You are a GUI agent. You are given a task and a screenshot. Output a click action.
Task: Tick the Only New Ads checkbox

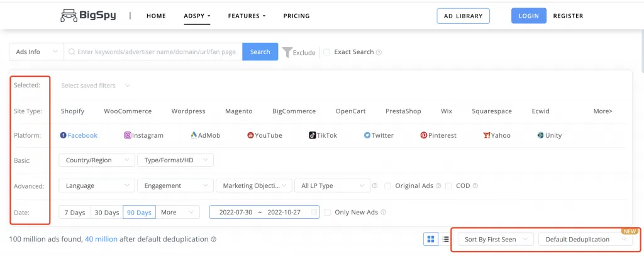[327, 213]
